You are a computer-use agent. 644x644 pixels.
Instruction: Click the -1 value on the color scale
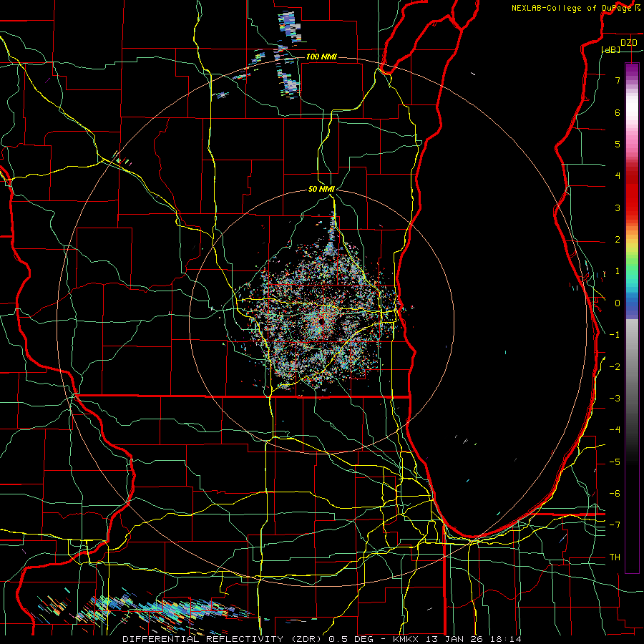point(615,335)
